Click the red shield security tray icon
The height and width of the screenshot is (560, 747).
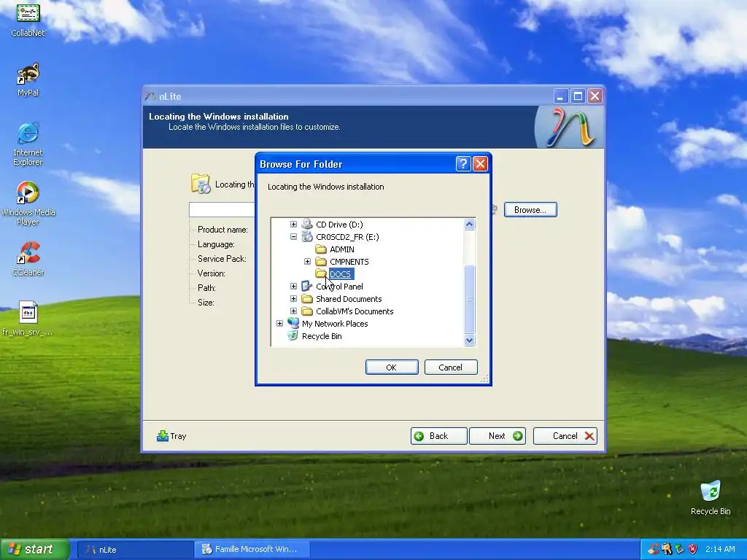692,549
